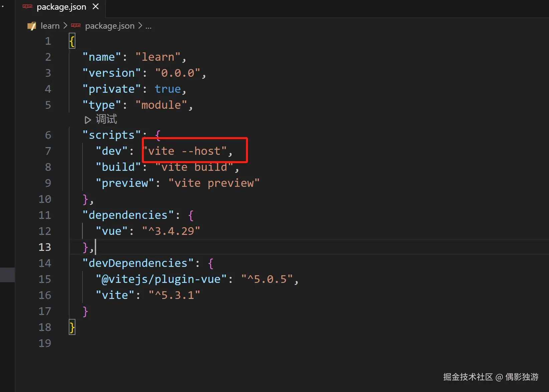Click the "^5.3.1" version value

pos(174,295)
